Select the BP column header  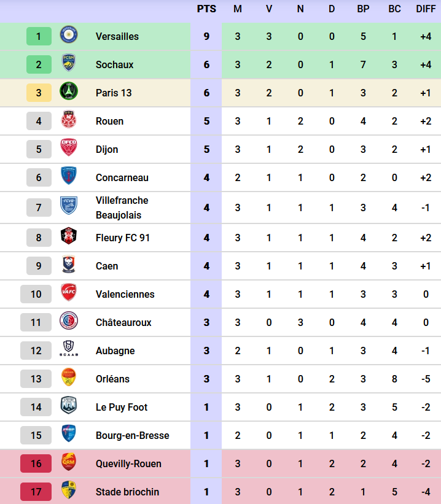(x=363, y=9)
